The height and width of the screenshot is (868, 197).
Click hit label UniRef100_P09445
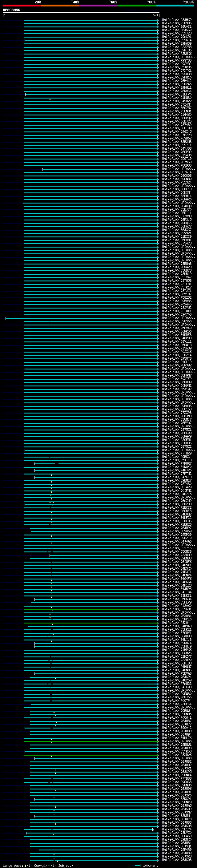tap(176, 304)
